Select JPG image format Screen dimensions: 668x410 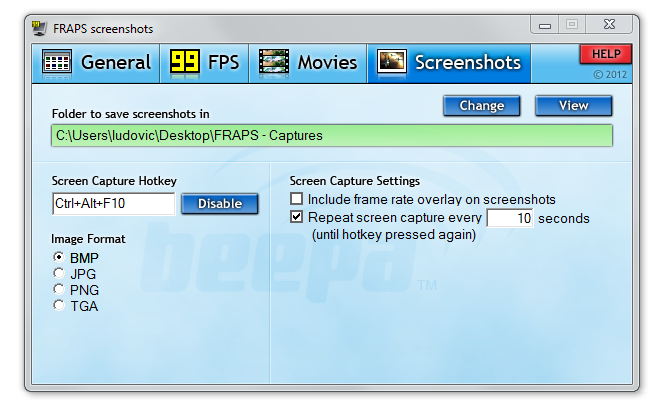coord(59,273)
